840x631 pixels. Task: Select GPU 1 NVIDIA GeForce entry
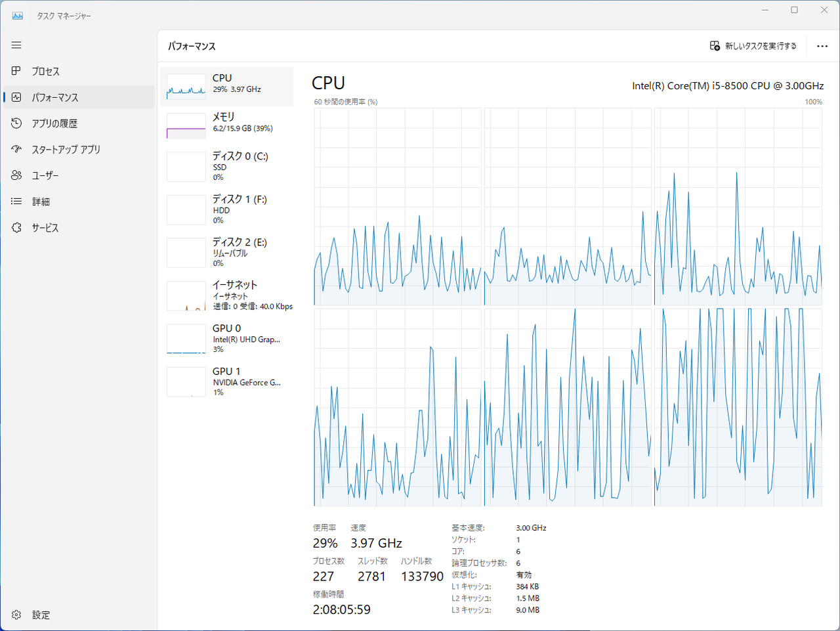(227, 381)
